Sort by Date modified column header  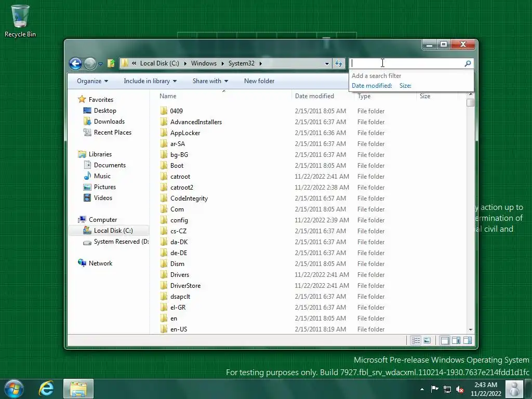tap(322, 96)
